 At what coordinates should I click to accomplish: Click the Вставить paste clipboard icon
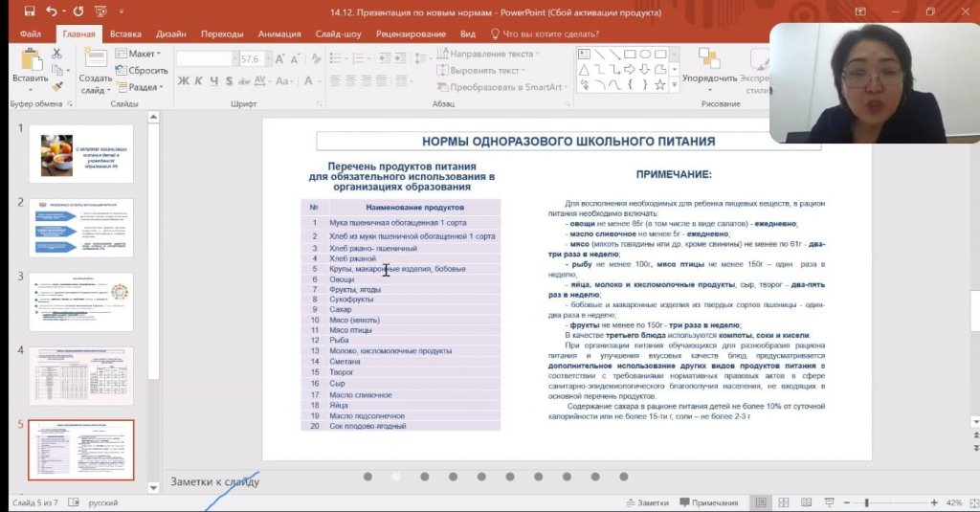click(x=31, y=60)
